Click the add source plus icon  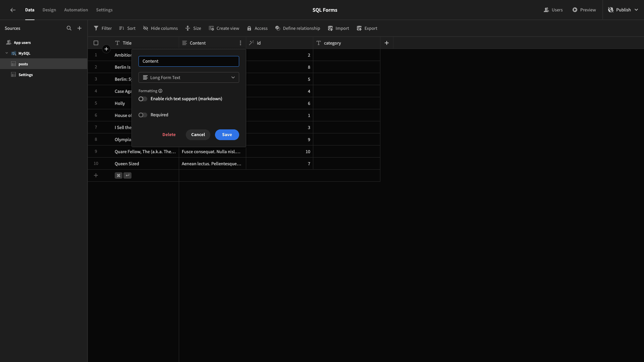[79, 28]
